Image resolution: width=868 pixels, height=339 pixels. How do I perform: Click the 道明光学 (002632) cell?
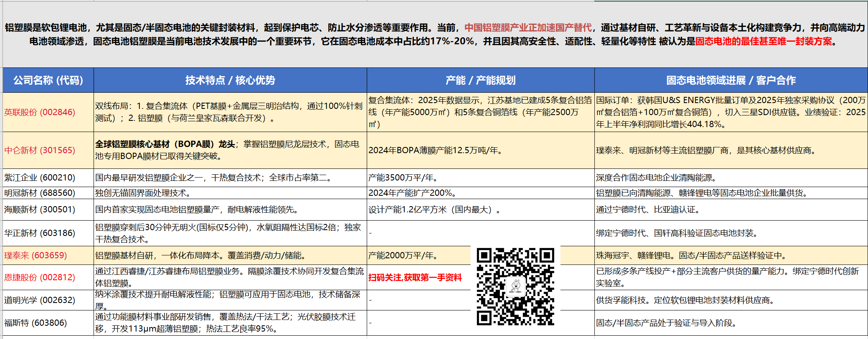(x=40, y=300)
